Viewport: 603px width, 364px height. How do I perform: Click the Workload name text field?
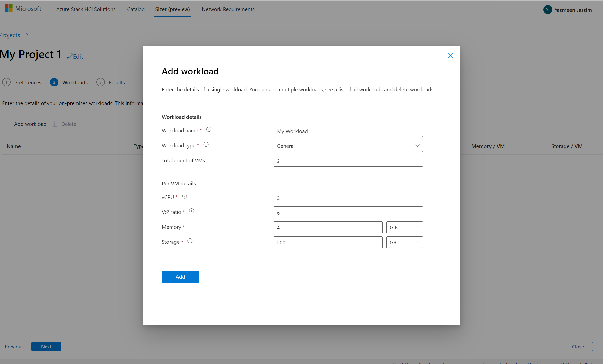pos(348,131)
